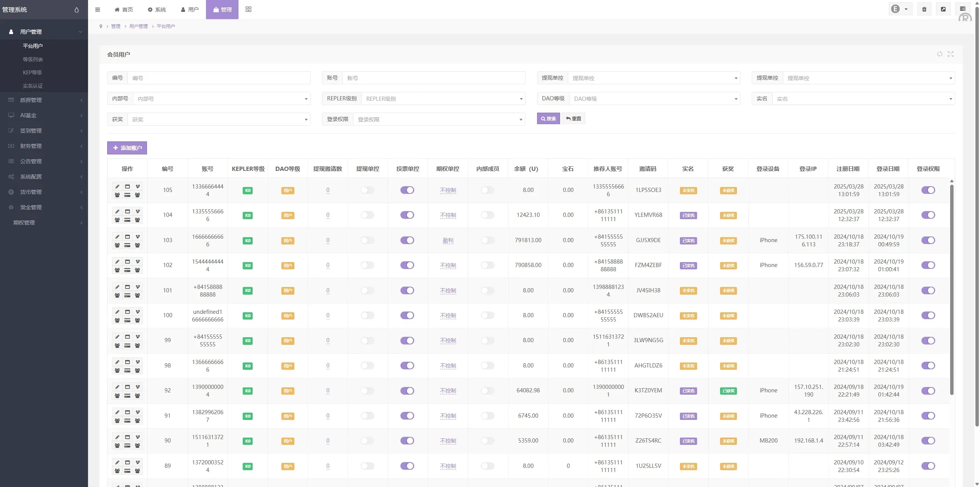
Task: Click the 搜索 search button
Action: tap(548, 119)
